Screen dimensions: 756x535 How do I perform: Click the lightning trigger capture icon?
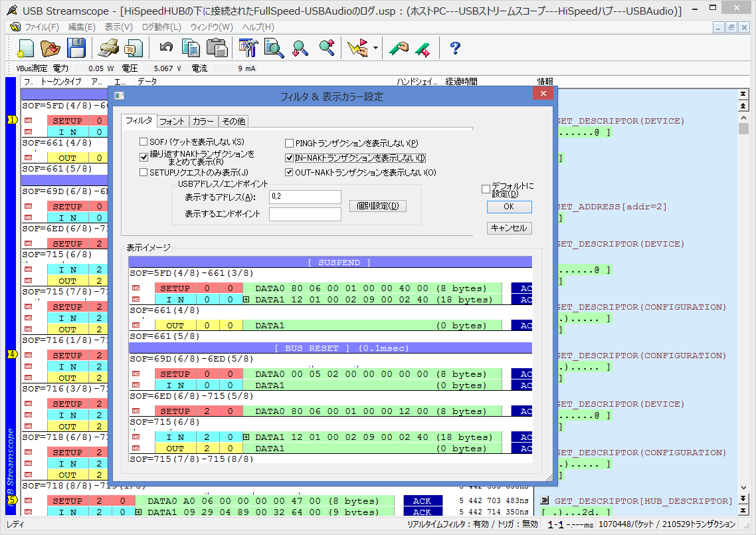(358, 49)
